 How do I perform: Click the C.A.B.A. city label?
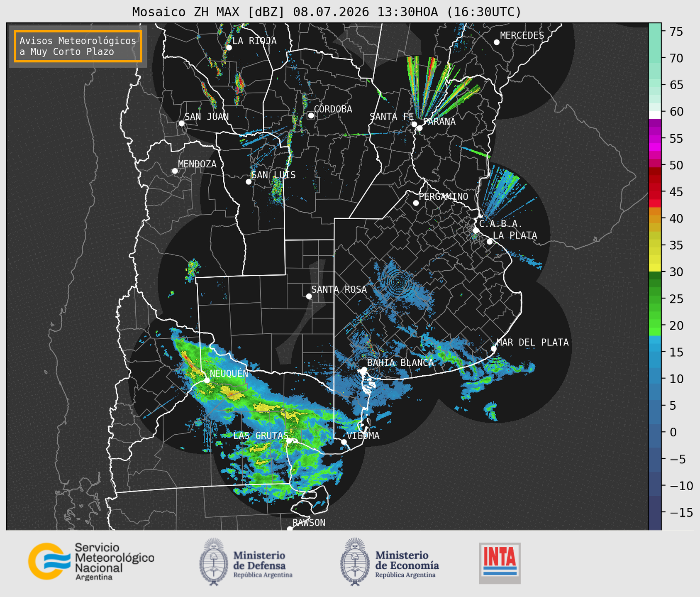pos(500,224)
